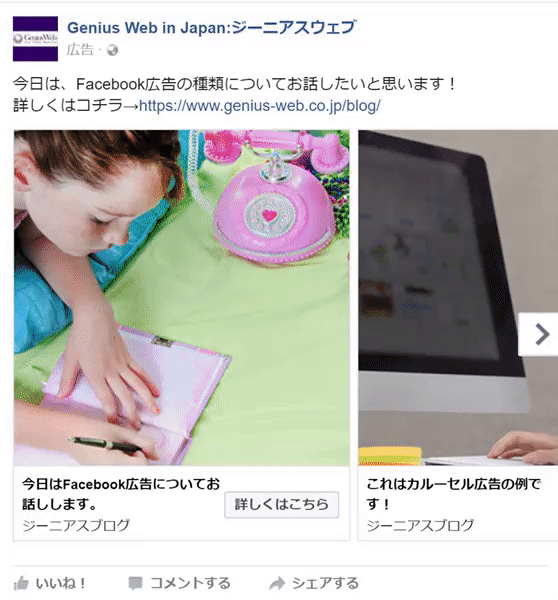Click the girl writing carousel image

pos(181,298)
